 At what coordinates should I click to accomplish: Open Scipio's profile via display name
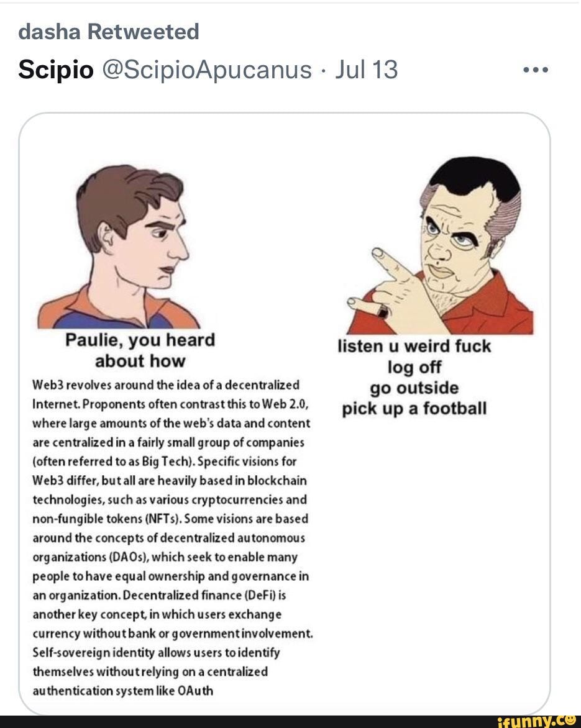tap(55, 70)
